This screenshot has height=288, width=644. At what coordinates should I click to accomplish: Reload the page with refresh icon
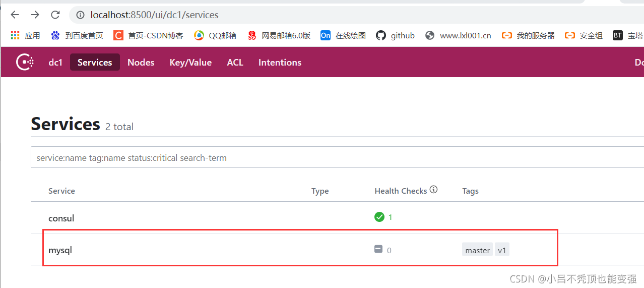55,15
